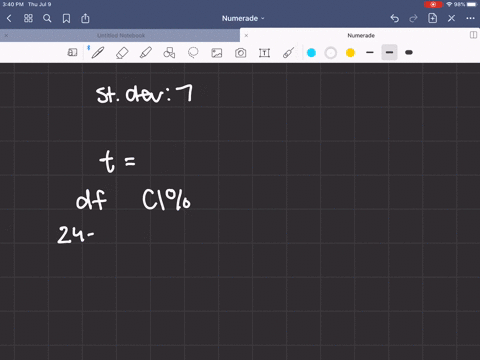Viewport: 480px width, 360px height.
Task: Bookmark the current page
Action: click(x=66, y=18)
